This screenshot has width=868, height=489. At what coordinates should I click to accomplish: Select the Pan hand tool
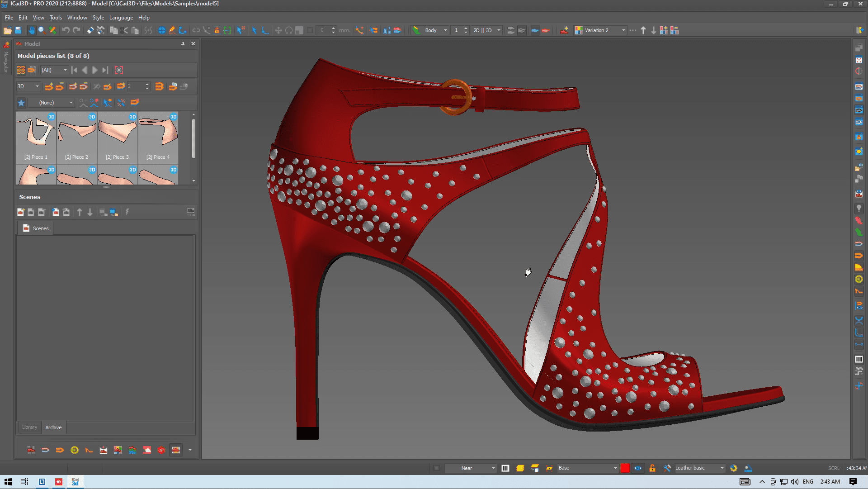(x=31, y=30)
